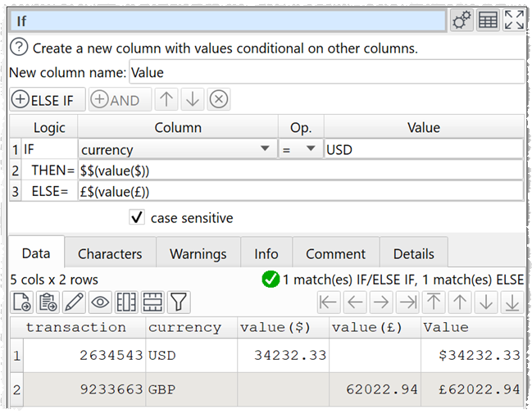
Task: Open the currency column dropdown
Action: click(x=264, y=150)
